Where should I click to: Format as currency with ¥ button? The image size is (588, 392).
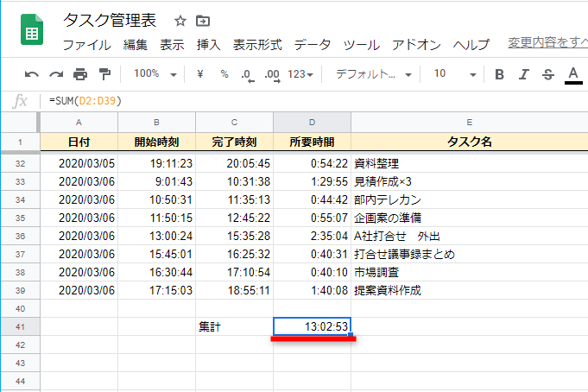(x=200, y=74)
